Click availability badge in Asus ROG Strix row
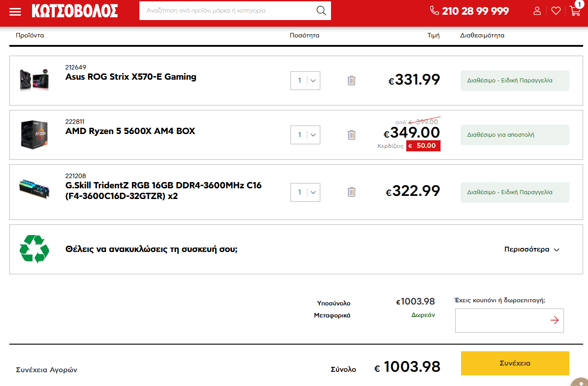Viewport: 588px width, 386px height. [515, 81]
